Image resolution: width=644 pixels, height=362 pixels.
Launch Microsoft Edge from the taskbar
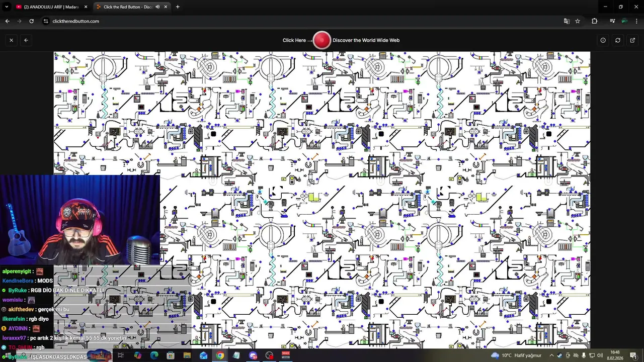[x=154, y=355]
